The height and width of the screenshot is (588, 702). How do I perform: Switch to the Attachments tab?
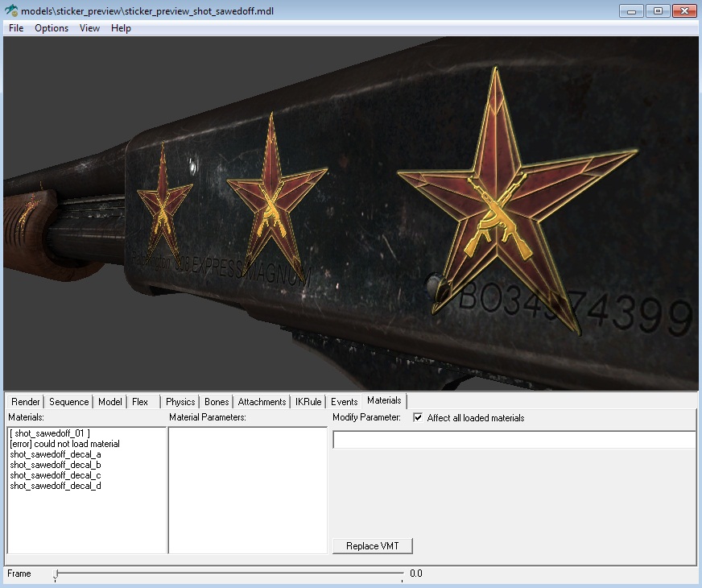click(262, 402)
